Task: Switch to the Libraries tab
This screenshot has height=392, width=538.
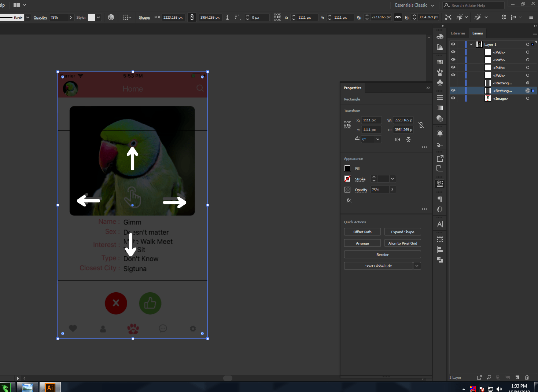Action: tap(458, 33)
